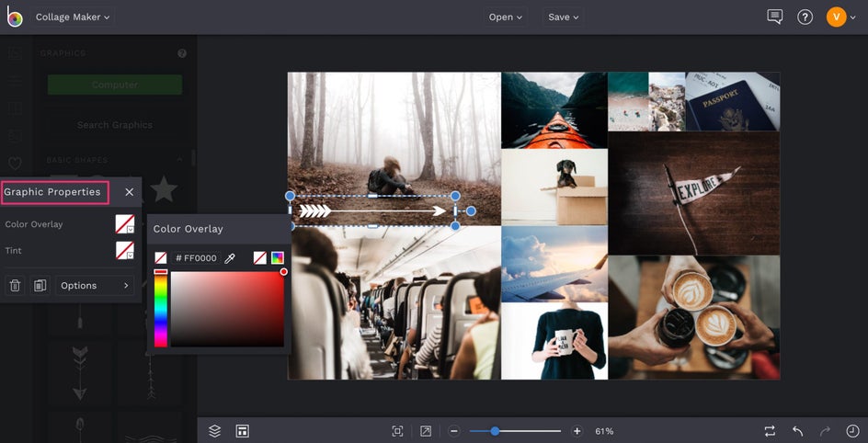Click the help question mark icon

coord(805,17)
